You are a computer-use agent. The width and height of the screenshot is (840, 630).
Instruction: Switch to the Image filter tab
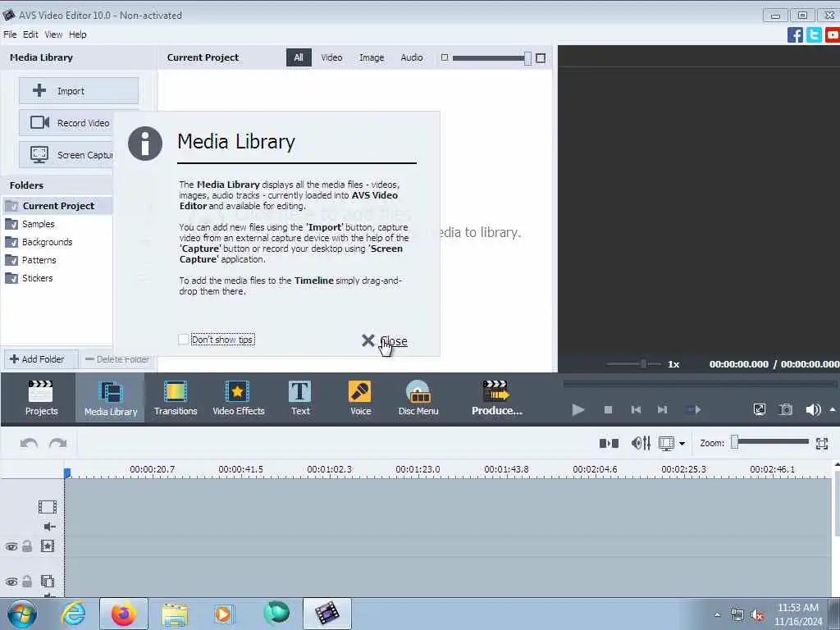[372, 57]
